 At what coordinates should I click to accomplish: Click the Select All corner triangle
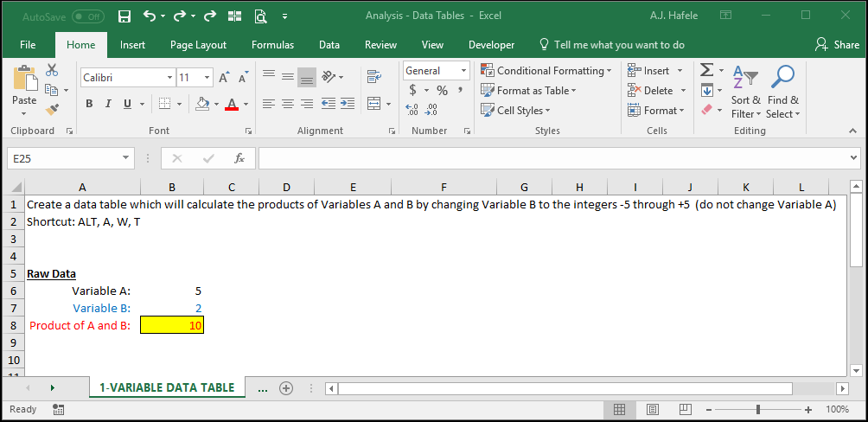(x=16, y=187)
